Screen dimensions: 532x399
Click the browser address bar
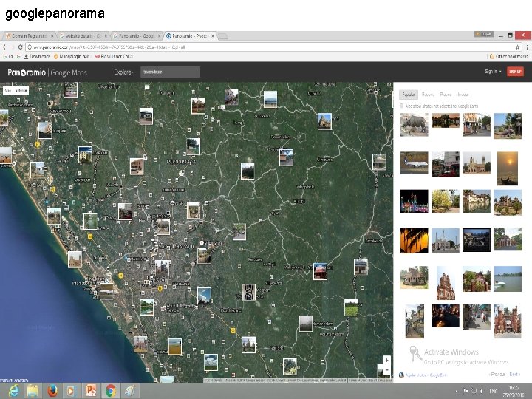271,47
